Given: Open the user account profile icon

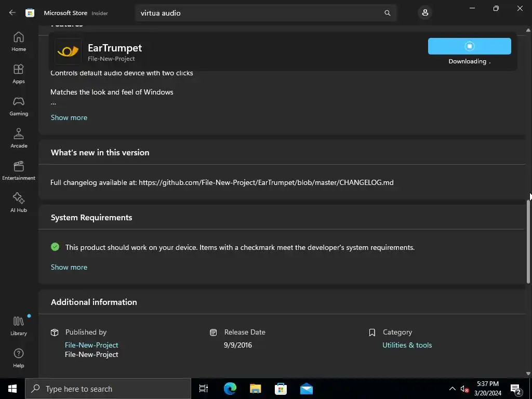Looking at the screenshot, I should coord(425,13).
